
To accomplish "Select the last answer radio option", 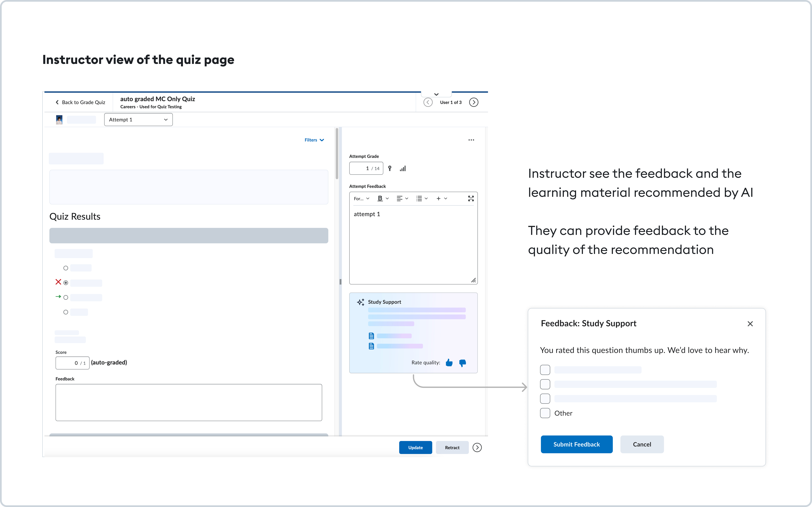I will coord(66,312).
